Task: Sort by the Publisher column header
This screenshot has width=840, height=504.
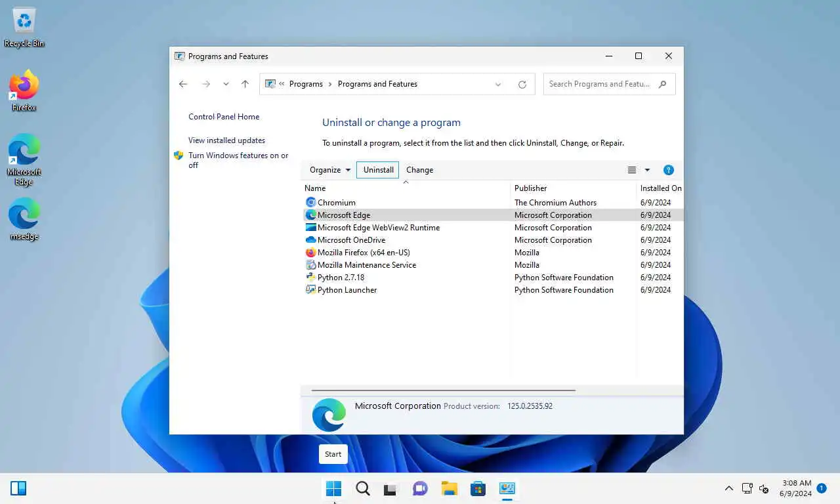Action: coord(573,188)
